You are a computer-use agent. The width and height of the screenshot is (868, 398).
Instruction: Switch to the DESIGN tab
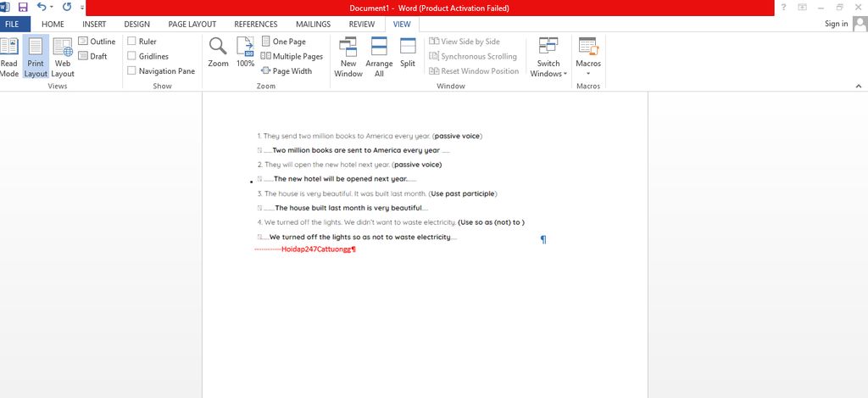tap(136, 25)
